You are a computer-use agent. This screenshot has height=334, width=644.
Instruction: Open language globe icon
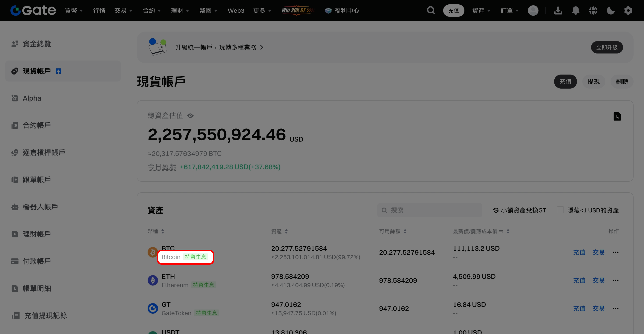593,11
